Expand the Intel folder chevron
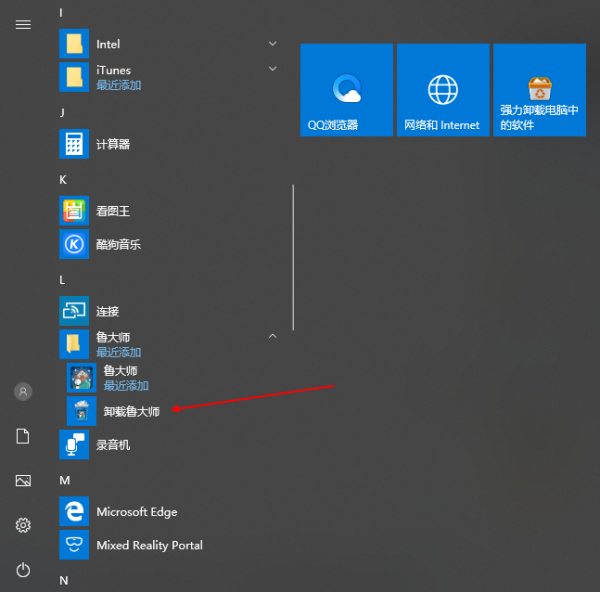Viewport: 600px width, 592px height. (x=273, y=44)
